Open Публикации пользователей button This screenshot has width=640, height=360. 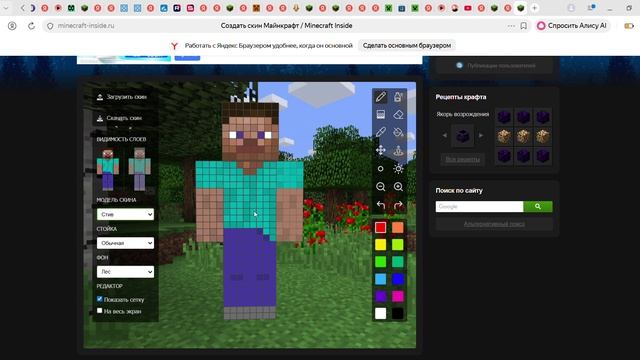pos(494,66)
